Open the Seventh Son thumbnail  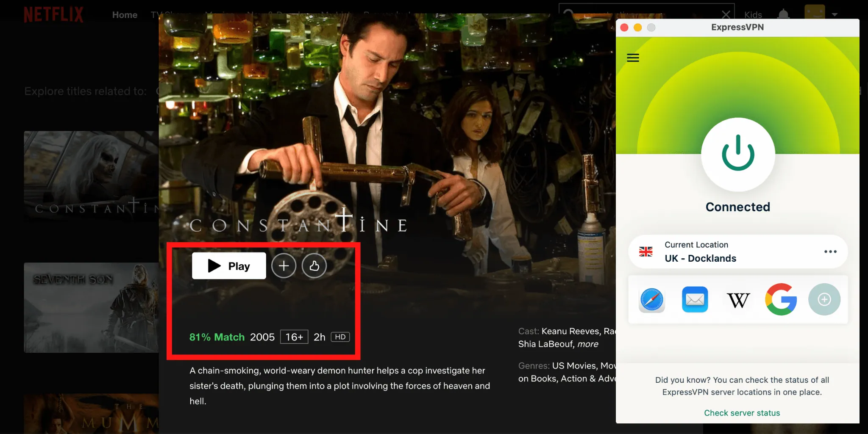click(x=91, y=307)
